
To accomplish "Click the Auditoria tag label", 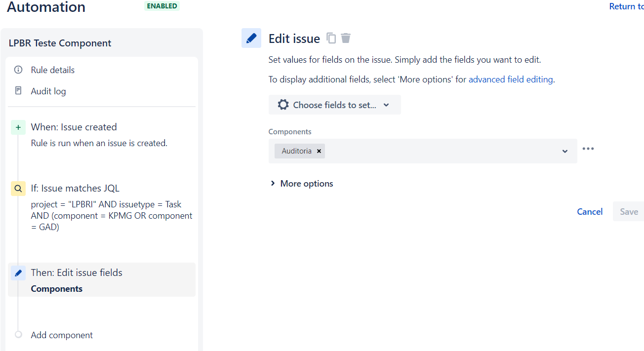I will 296,151.
